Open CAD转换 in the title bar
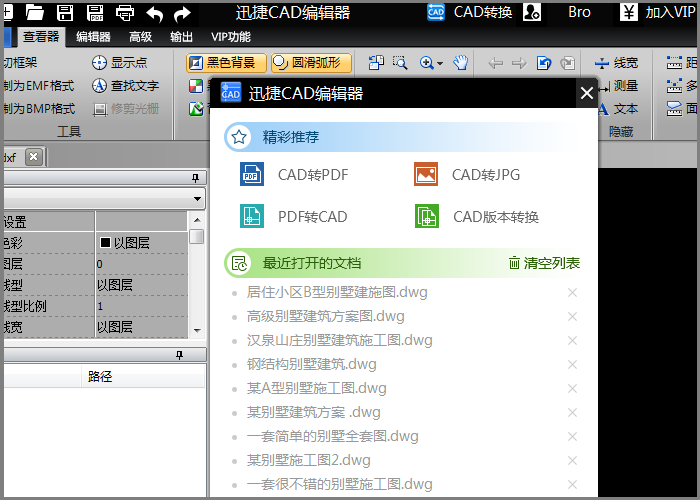The height and width of the screenshot is (500, 700). [x=470, y=12]
